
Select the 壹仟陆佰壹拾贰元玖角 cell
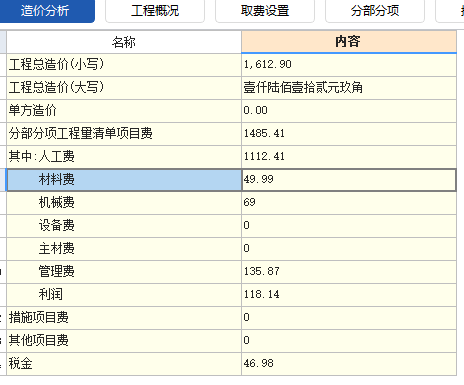[x=349, y=88]
